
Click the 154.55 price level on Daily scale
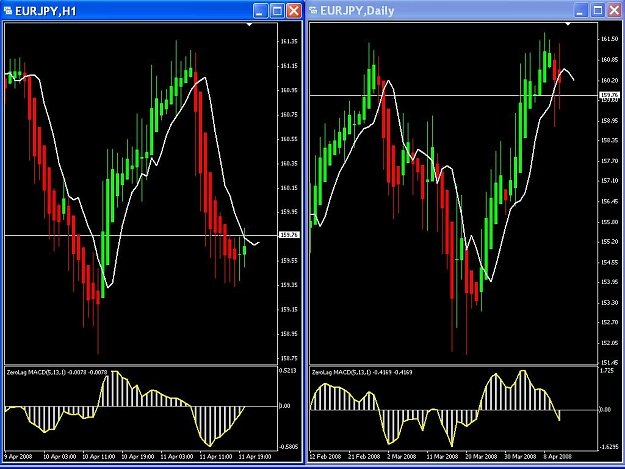coord(609,262)
